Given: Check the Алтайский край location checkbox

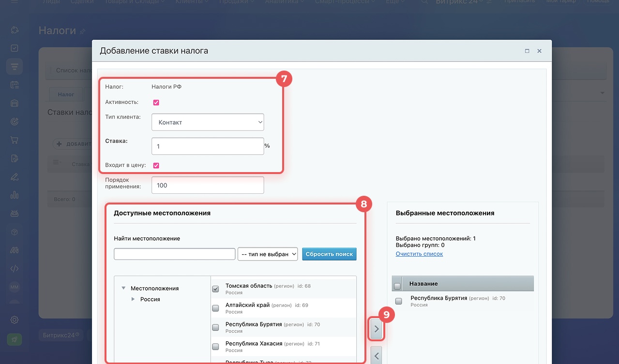Looking at the screenshot, I should pos(215,308).
